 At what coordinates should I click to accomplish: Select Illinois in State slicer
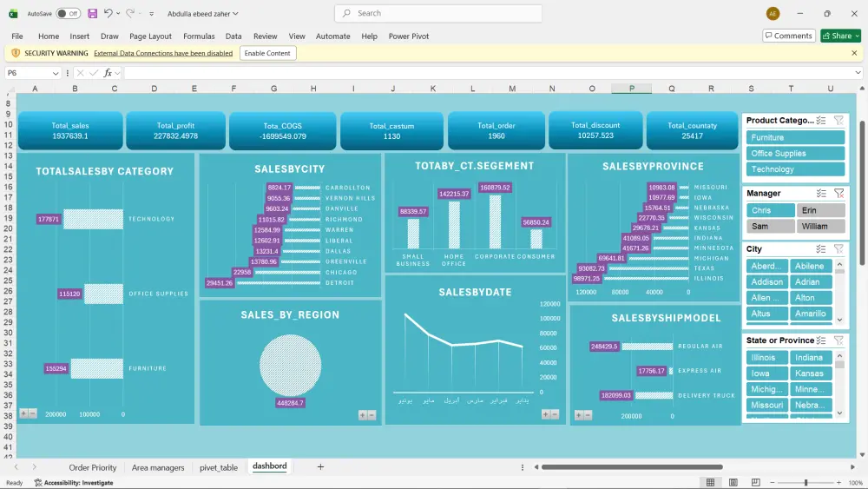766,358
